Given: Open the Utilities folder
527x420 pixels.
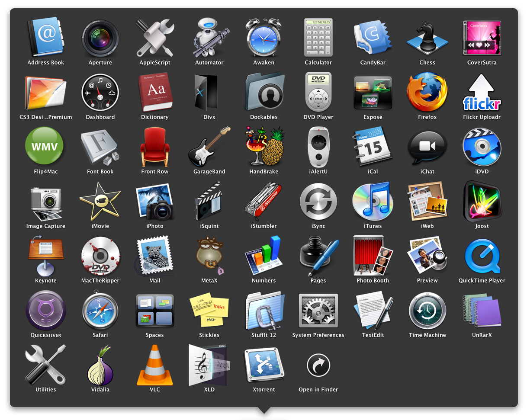Looking at the screenshot, I should pos(46,365).
